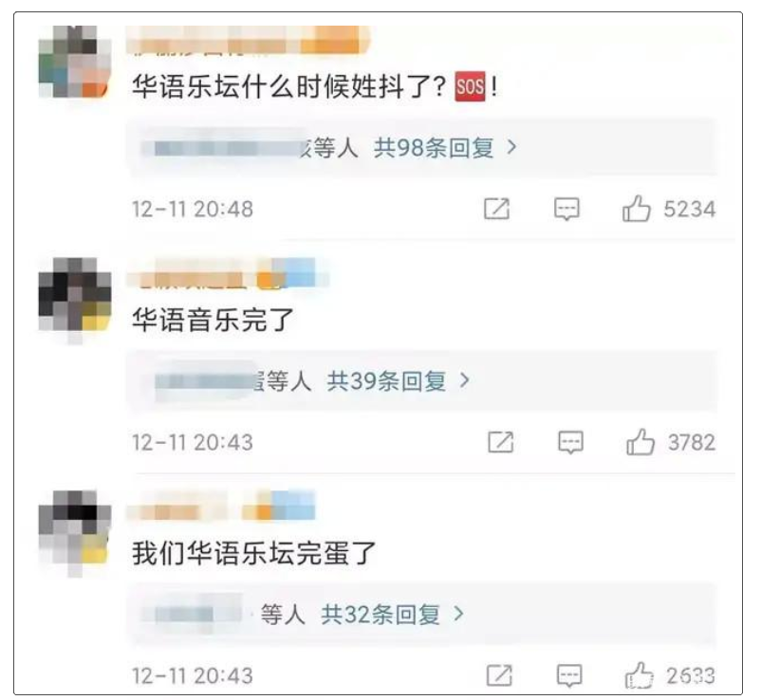Reply to the 华语音乐完了 comment
The image size is (761, 700).
(x=570, y=442)
